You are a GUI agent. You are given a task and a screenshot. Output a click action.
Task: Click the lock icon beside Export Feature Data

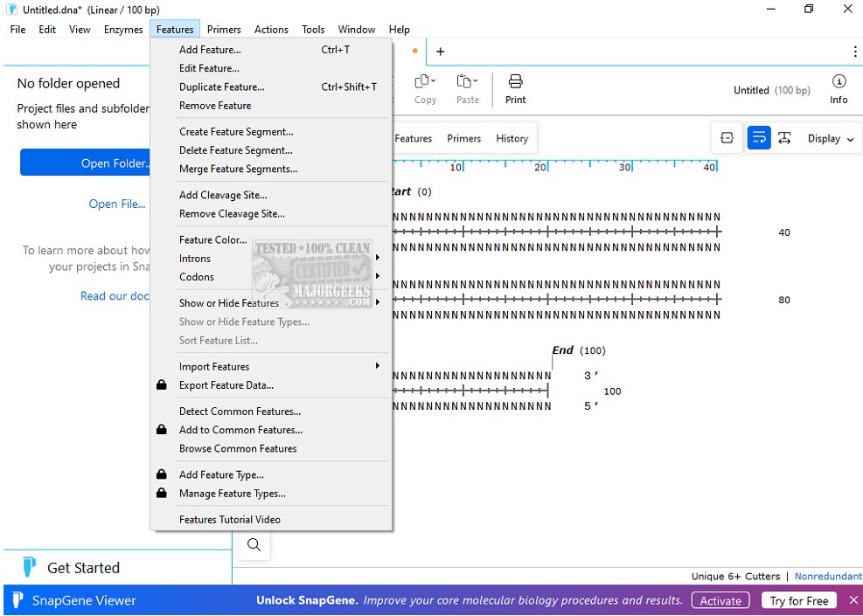coord(161,384)
